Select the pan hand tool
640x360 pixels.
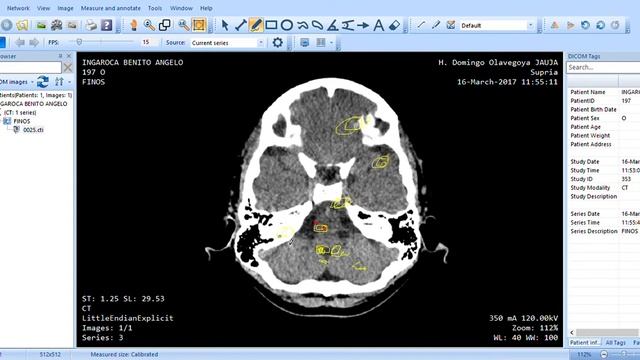133,25
